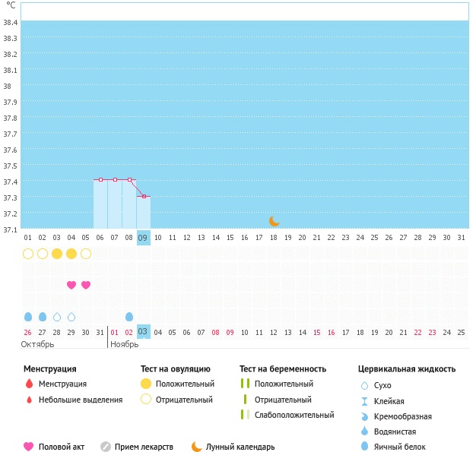Click the filled yellow ovulation circle on day 04

71,254
